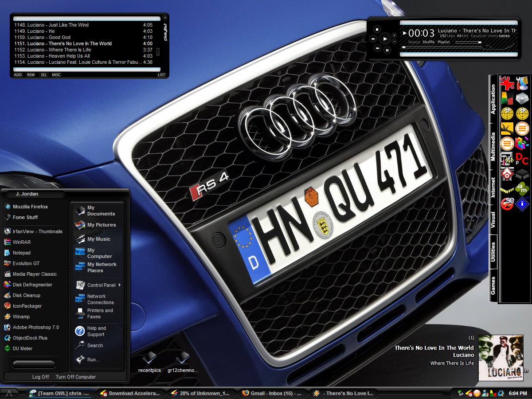Open the red paint splat dock icon
This screenshot has height=399, width=532.
(507, 83)
